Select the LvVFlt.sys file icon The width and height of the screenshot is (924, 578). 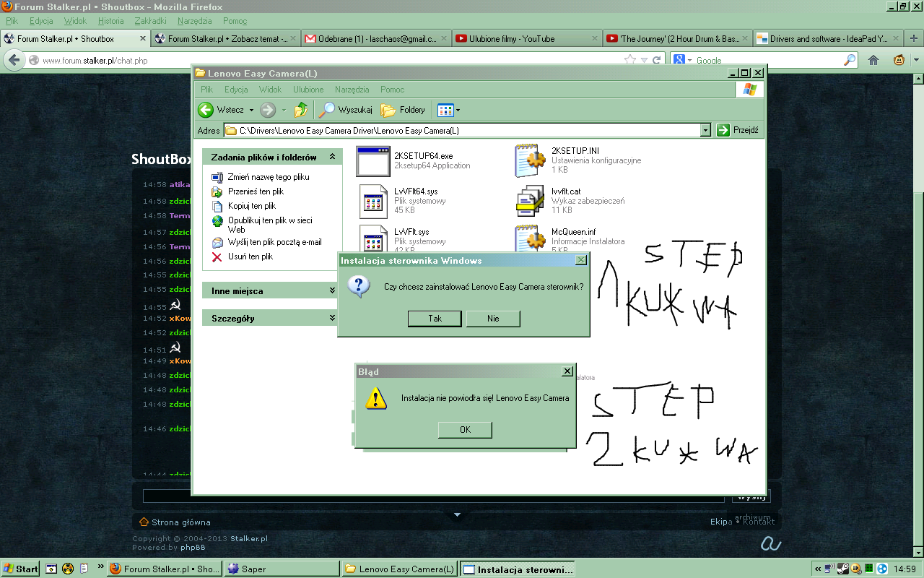[374, 238]
